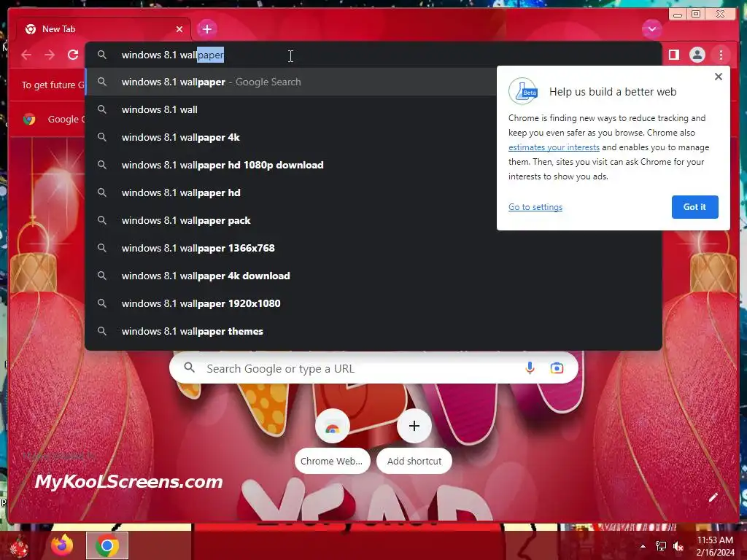Screen dimensions: 747x560
Task: Select 'windows 8.1 wallpaper hd' suggestion
Action: [x=291, y=192]
